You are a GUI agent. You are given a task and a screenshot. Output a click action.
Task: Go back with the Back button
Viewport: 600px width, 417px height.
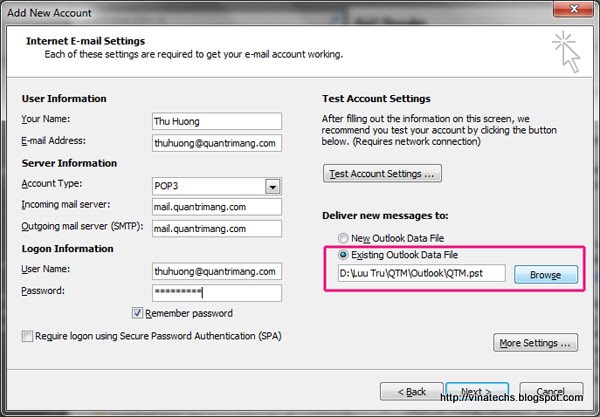pos(411,391)
